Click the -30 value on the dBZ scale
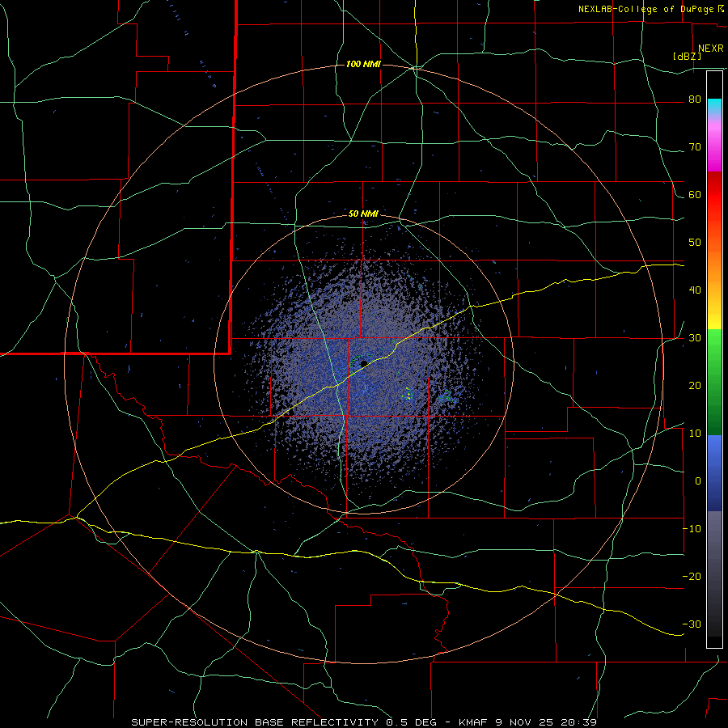Viewport: 728px width, 728px height. [x=692, y=624]
